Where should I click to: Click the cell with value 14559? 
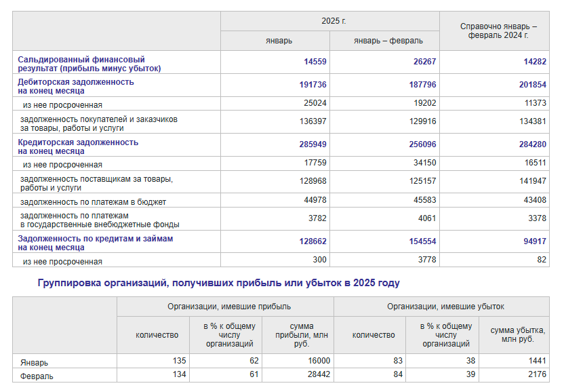[315, 62]
